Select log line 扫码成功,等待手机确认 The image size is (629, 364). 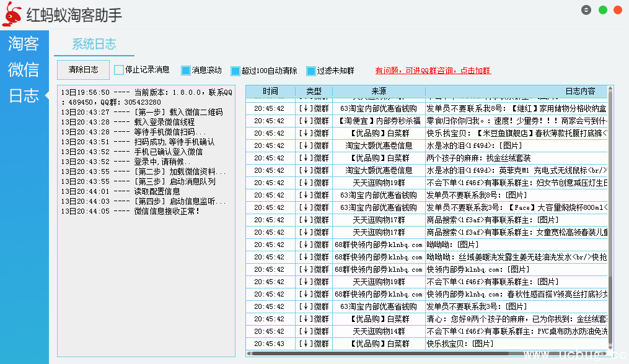[x=138, y=142]
